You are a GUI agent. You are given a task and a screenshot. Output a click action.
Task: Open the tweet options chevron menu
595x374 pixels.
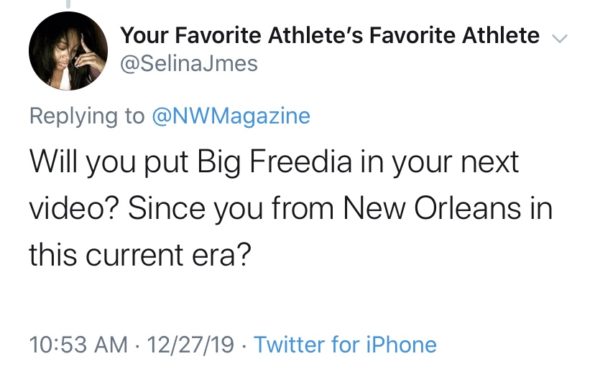click(x=559, y=38)
